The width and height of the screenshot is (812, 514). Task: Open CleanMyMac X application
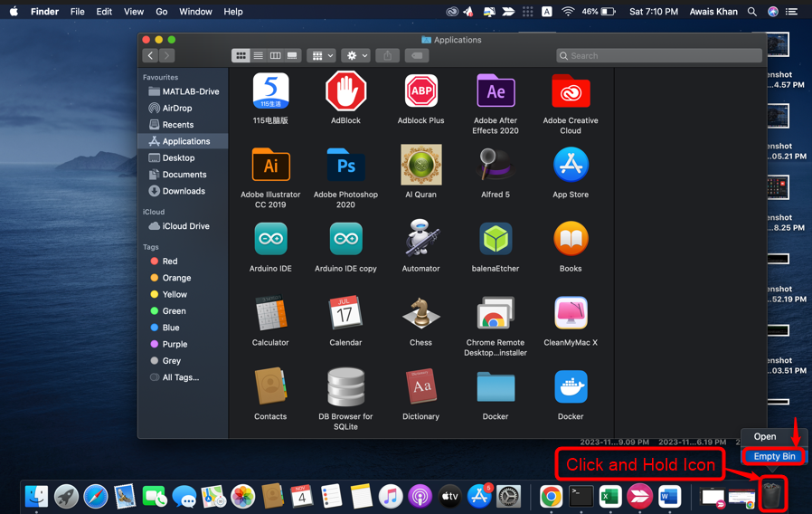click(x=571, y=315)
